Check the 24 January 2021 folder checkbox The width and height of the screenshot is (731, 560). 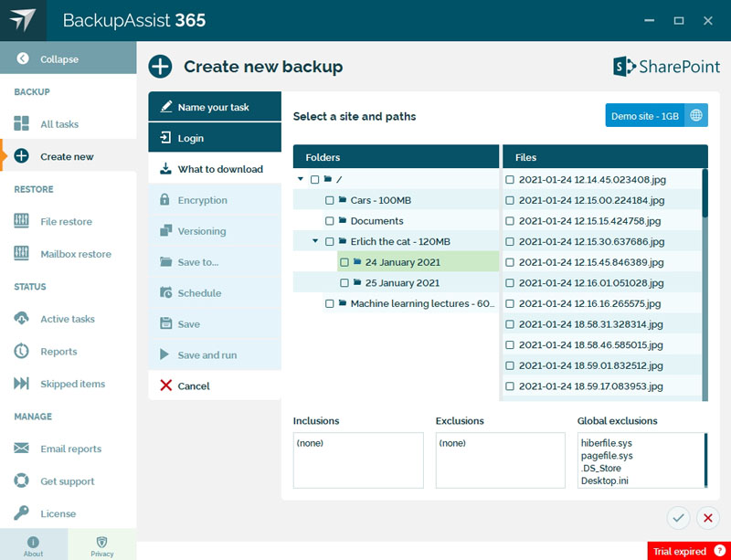click(x=344, y=262)
